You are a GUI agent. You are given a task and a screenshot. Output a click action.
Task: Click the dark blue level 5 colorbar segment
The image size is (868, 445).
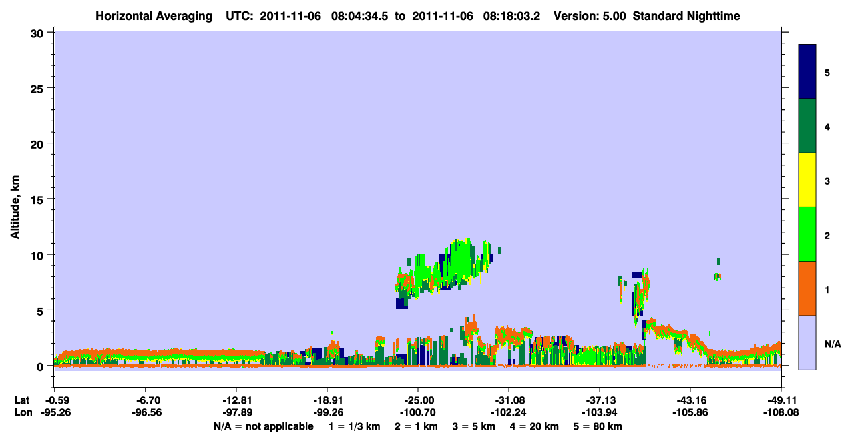click(807, 72)
